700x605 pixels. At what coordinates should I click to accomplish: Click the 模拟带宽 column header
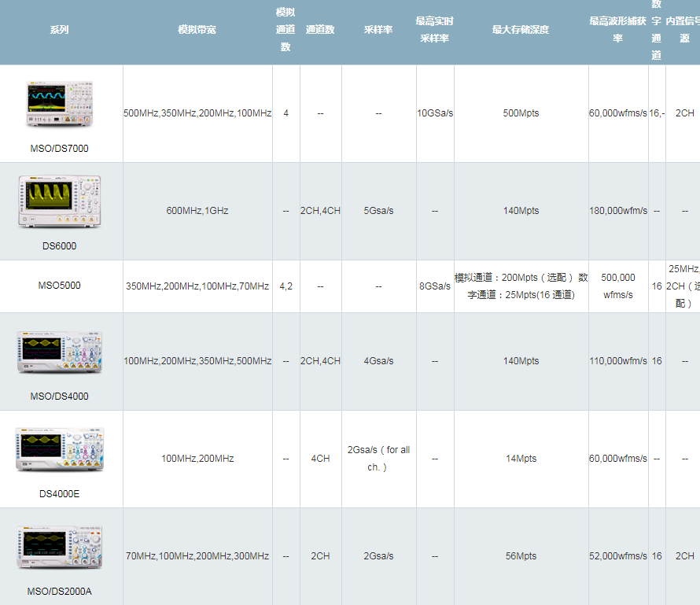click(197, 29)
